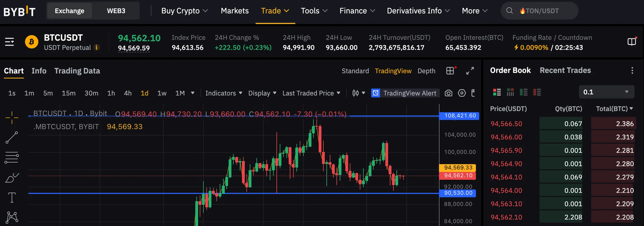644x226 pixels.
Task: Select the pattern drawing tool
Action: click(12, 217)
